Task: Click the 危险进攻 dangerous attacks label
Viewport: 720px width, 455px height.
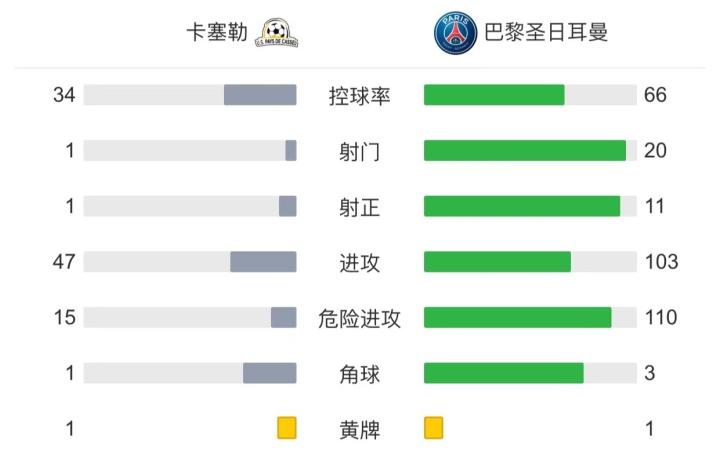Action: pyautogui.click(x=360, y=318)
